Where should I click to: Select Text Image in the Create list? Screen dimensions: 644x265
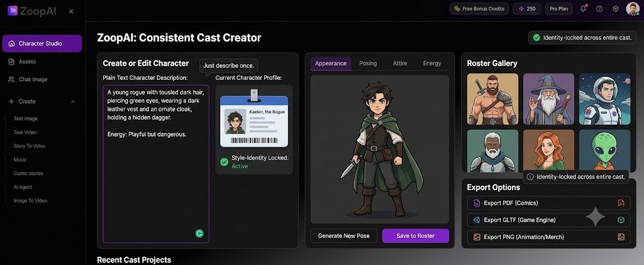click(25, 118)
